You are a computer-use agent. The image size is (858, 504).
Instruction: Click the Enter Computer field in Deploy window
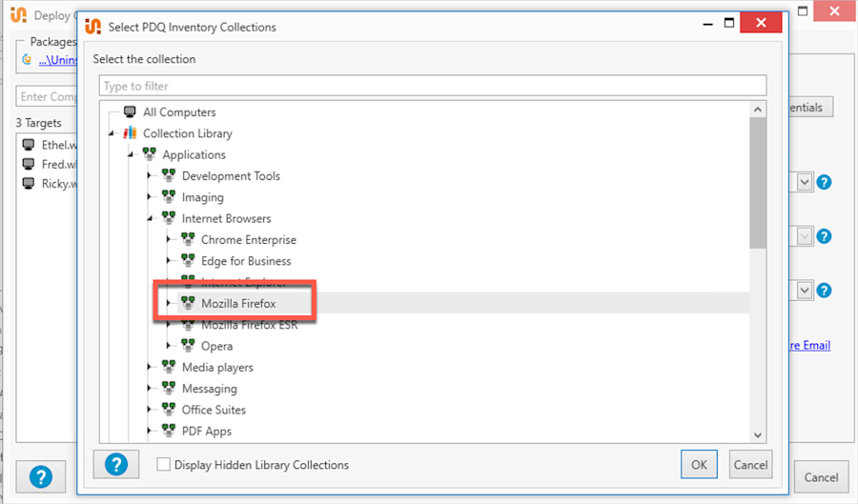[x=47, y=96]
